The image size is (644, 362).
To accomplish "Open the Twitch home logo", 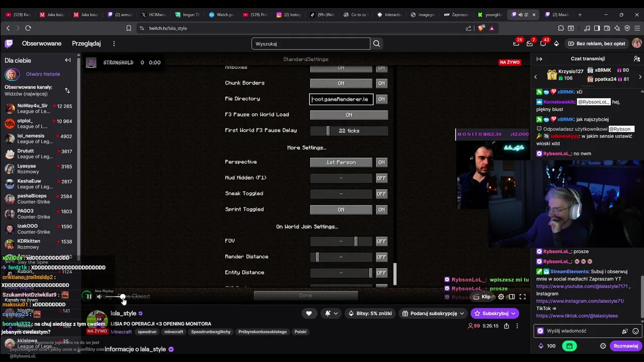I will pos(9,44).
